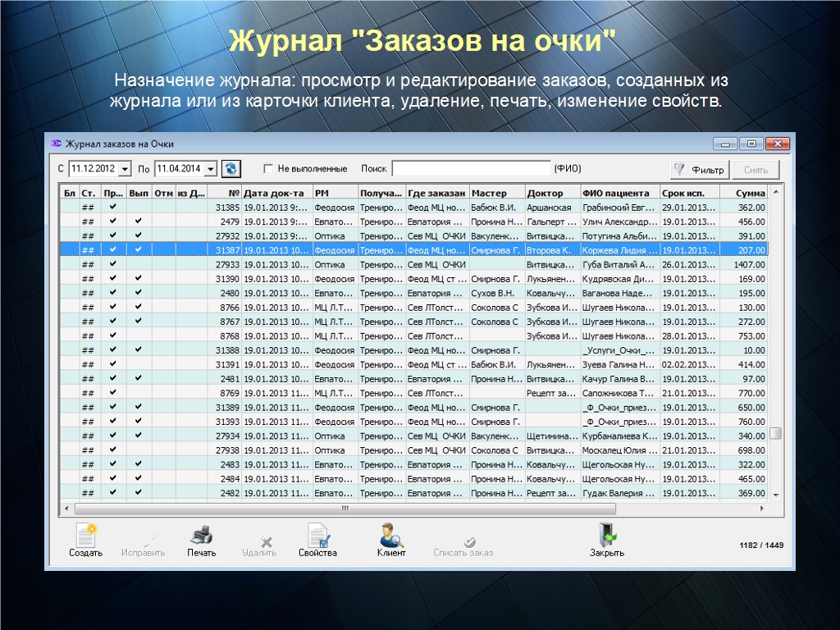Click into the Поиск search field

point(471,169)
